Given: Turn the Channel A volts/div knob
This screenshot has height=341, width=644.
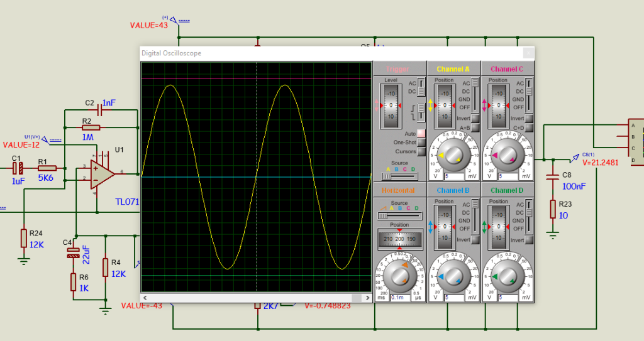Looking at the screenshot, I should [x=454, y=155].
